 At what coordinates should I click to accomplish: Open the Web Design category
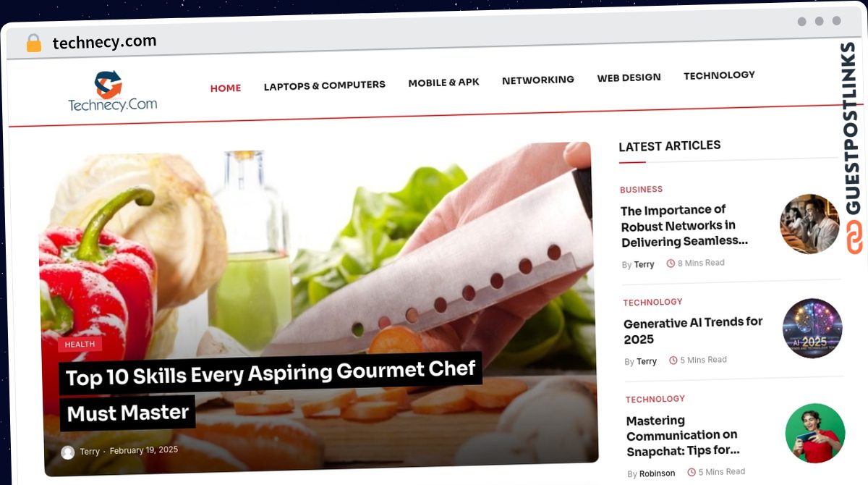tap(629, 77)
